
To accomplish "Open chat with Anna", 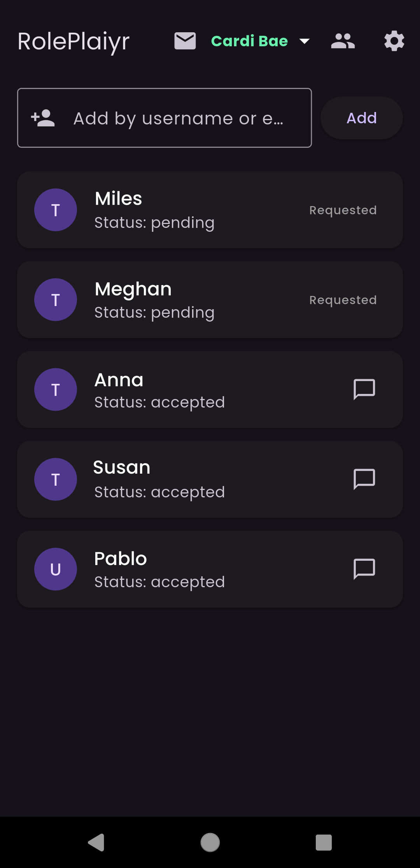I will click(364, 389).
